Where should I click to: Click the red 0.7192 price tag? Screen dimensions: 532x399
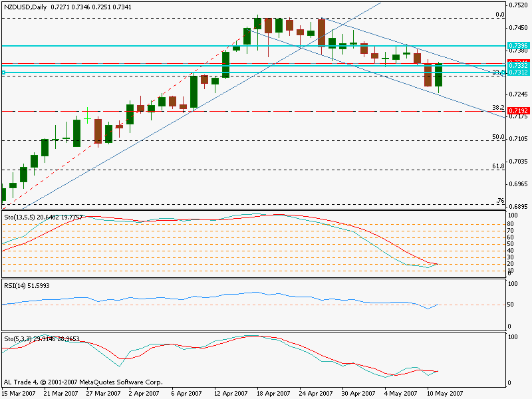click(518, 110)
